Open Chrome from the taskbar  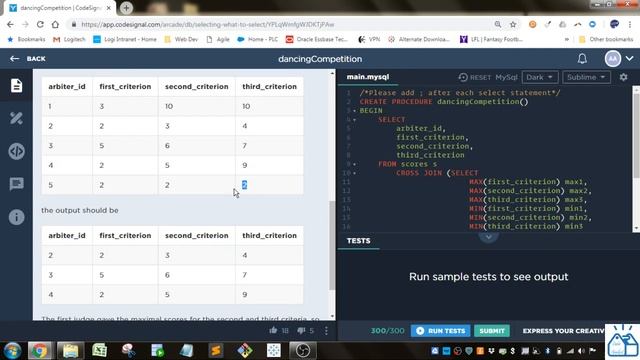tap(40, 351)
